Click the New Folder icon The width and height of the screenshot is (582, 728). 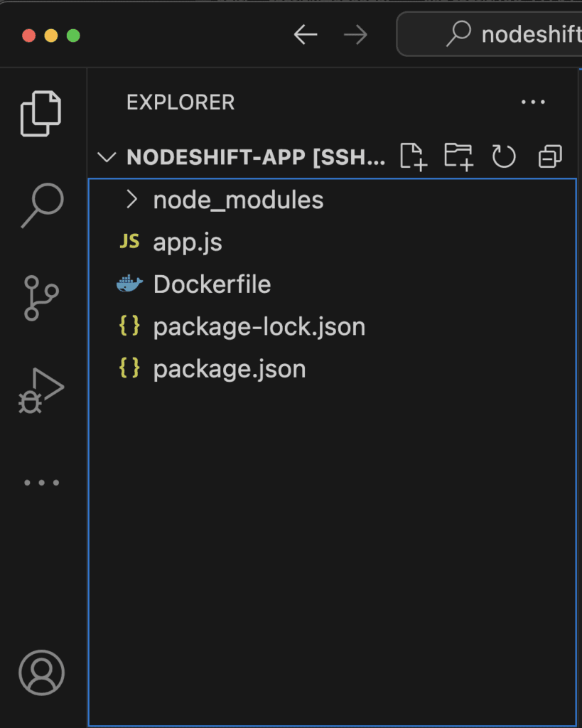pyautogui.click(x=458, y=156)
